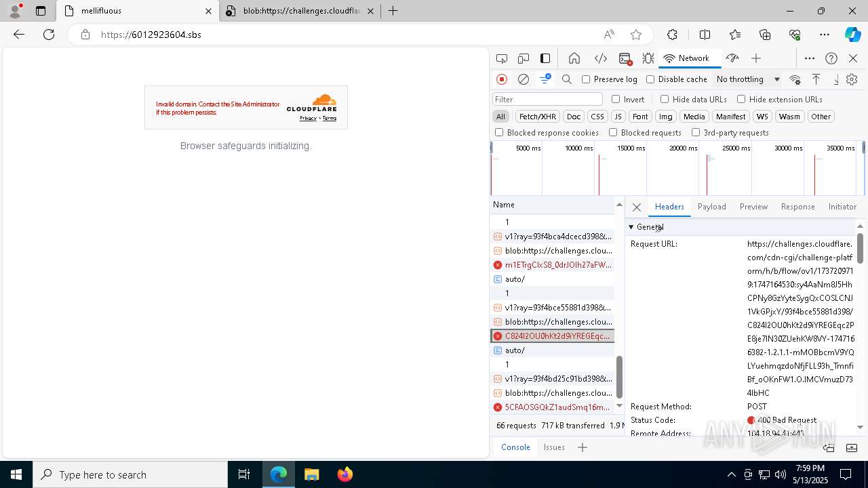Toggle DevTools dock side panel icon
The height and width of the screenshot is (488, 868).
point(545,58)
